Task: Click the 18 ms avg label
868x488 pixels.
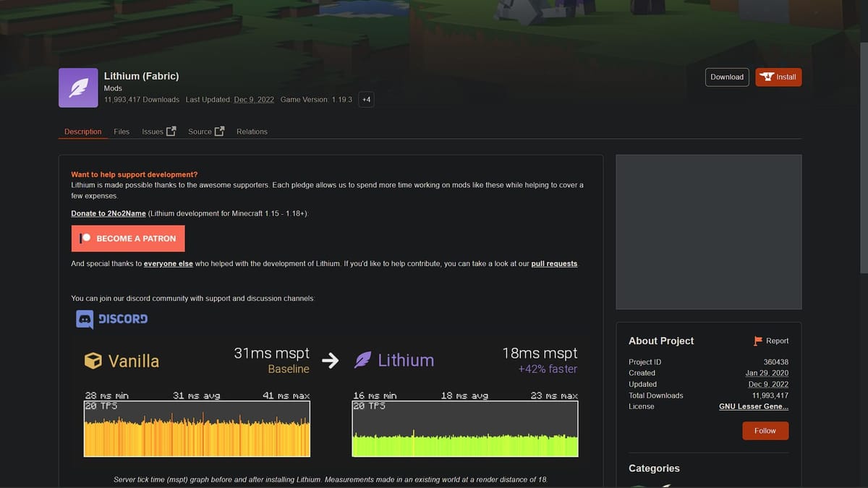Action: (464, 395)
